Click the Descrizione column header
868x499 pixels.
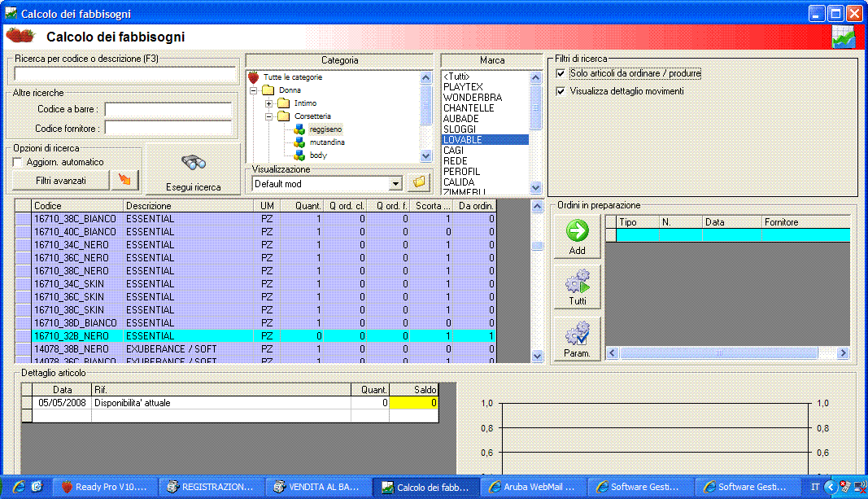189,205
